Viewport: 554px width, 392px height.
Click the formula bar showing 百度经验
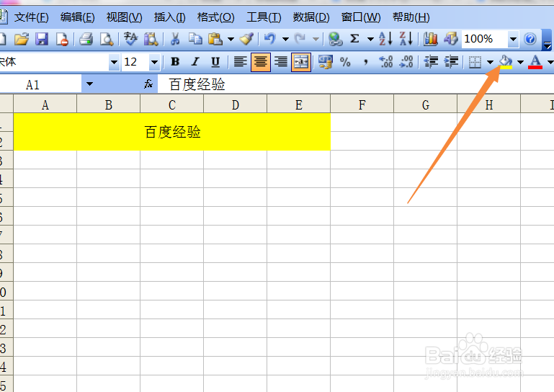pos(355,84)
